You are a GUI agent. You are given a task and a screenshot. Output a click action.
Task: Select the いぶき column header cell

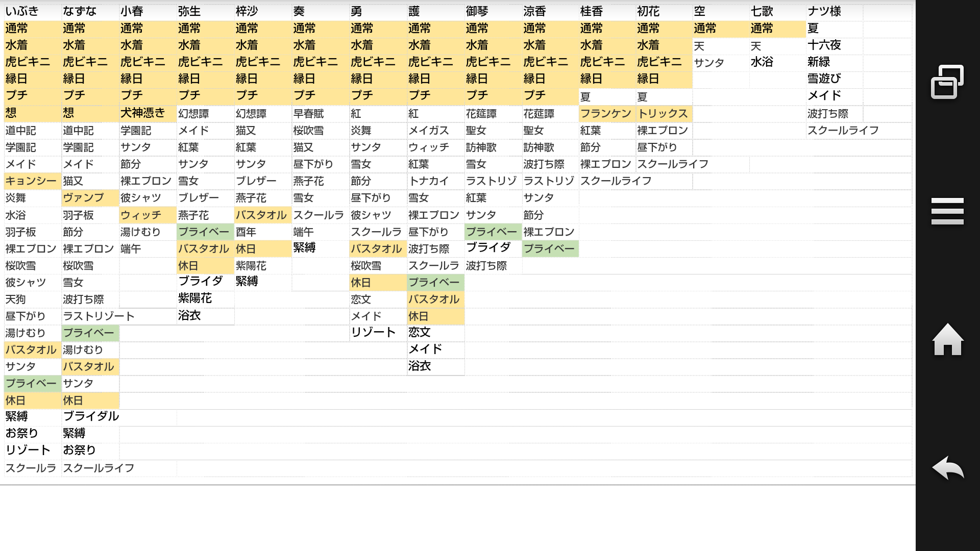22,11
